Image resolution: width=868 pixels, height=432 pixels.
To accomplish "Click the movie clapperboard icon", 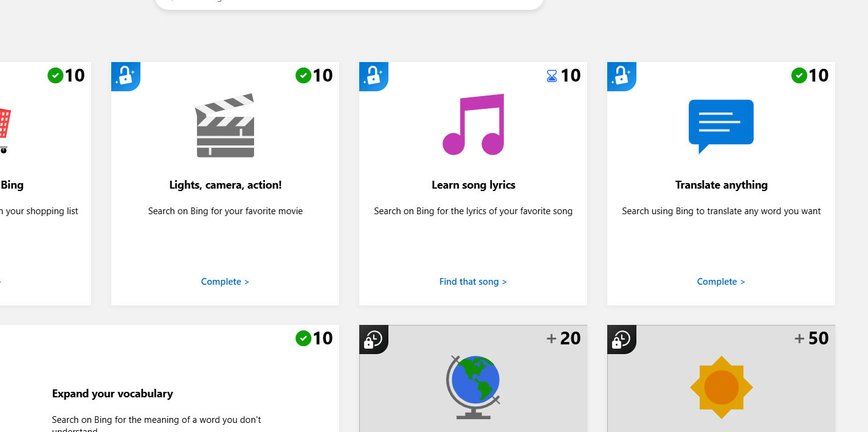I will pyautogui.click(x=225, y=125).
